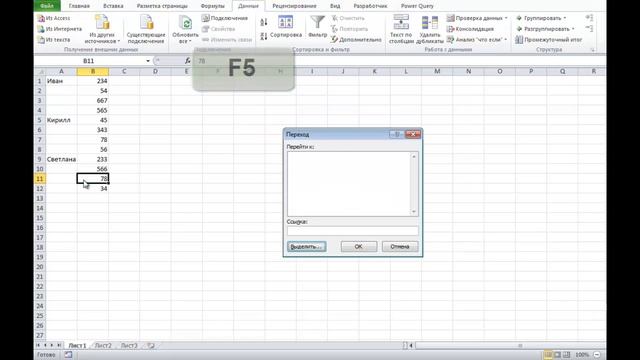Select cell A5 containing Кирилл

pos(61,120)
